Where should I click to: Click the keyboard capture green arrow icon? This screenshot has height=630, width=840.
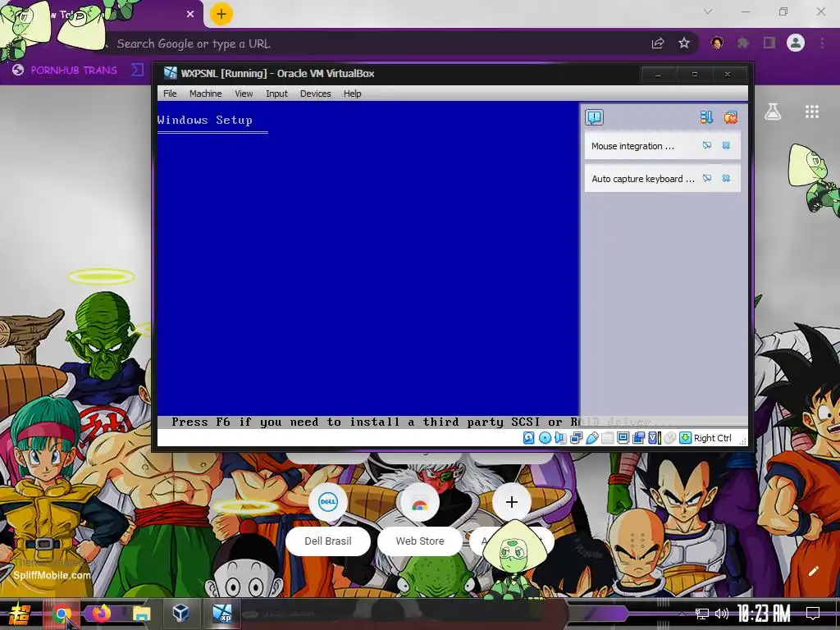click(685, 438)
